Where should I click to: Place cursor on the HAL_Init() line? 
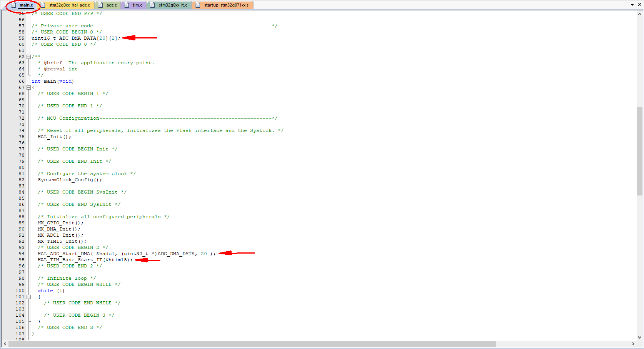point(54,137)
